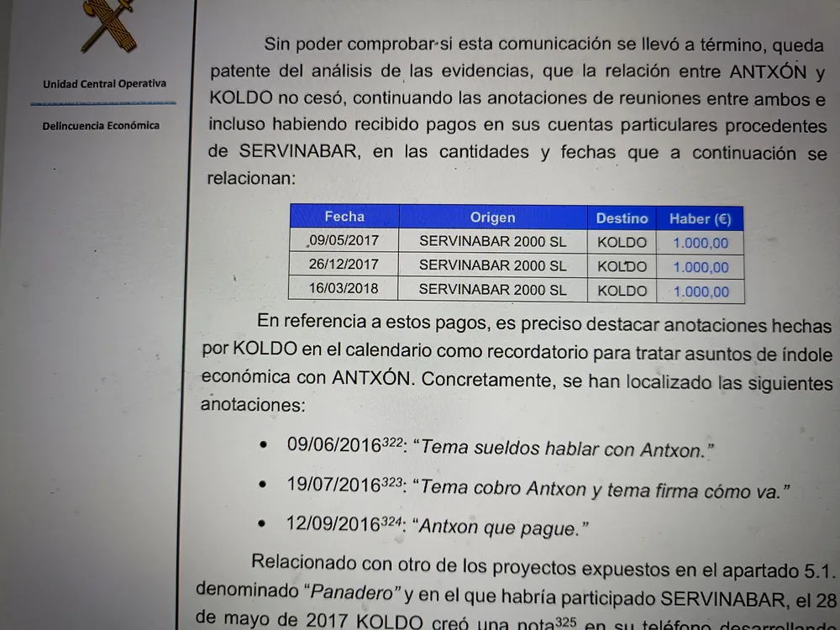Open footnote reference 323

tap(393, 484)
